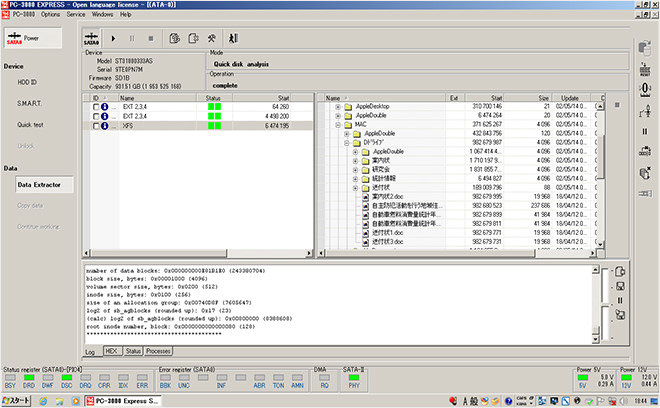
Task: Click the log panel scroll down arrow
Action: tap(595, 339)
